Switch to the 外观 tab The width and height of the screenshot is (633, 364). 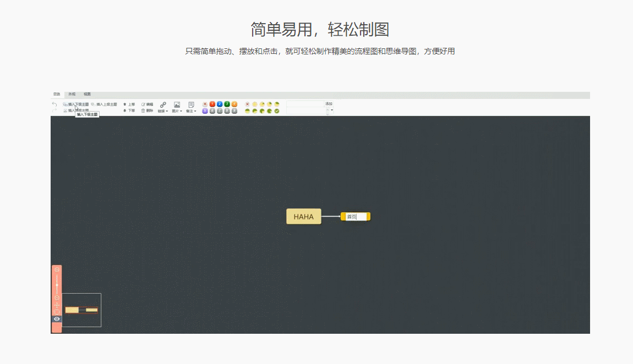click(72, 94)
